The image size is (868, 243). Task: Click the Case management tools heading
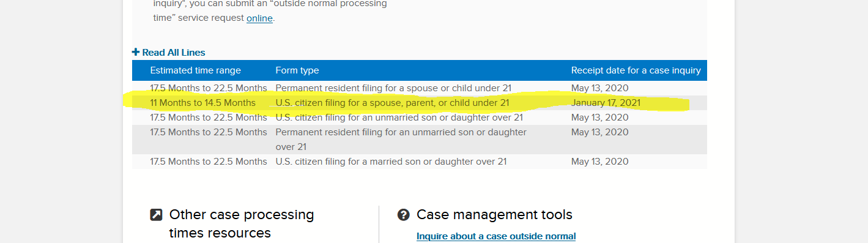[494, 215]
